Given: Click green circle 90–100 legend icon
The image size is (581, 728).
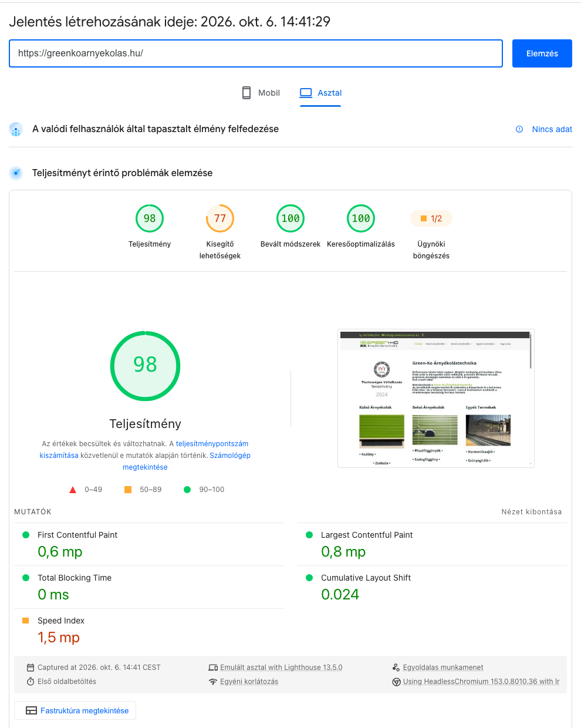Looking at the screenshot, I should click(x=187, y=489).
